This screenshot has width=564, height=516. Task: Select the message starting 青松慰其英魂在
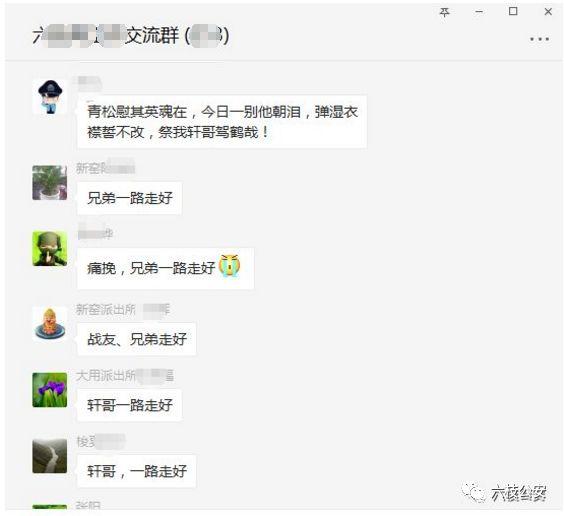pyautogui.click(x=222, y=122)
